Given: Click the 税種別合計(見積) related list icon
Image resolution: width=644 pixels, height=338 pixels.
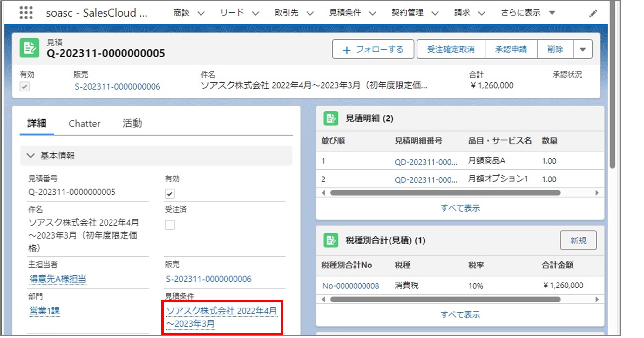Looking at the screenshot, I should point(331,240).
